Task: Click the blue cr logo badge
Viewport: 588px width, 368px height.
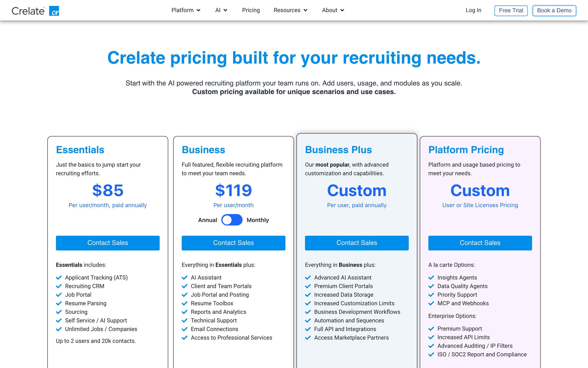Action: pos(54,11)
